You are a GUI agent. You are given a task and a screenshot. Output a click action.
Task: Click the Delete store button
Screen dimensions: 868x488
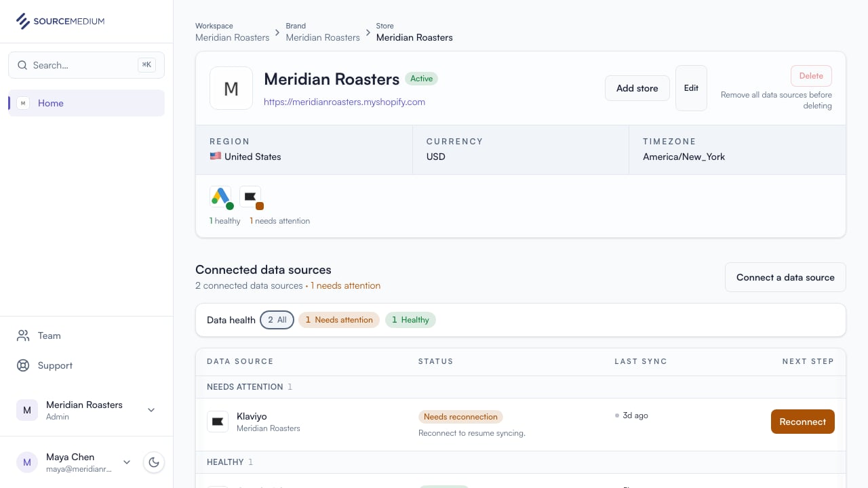[811, 76]
